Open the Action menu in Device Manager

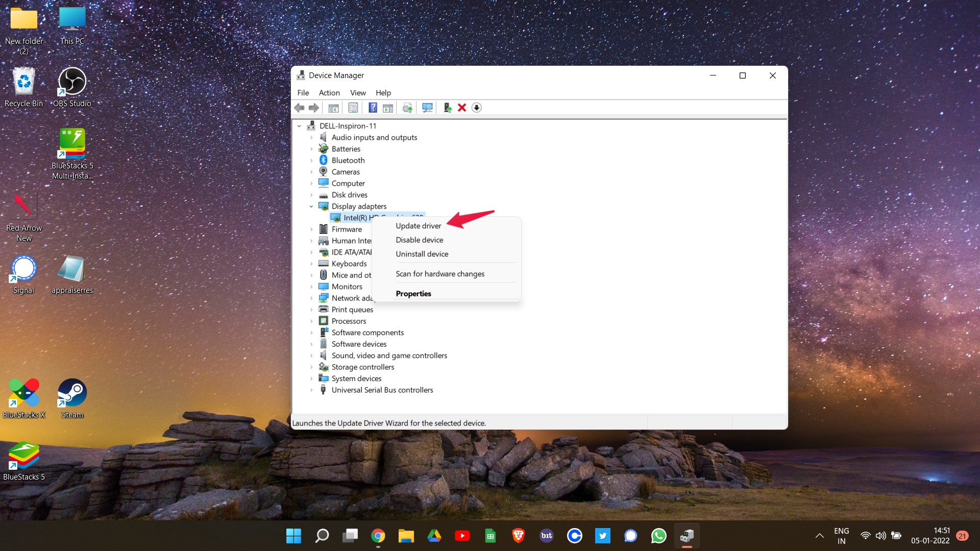[329, 92]
